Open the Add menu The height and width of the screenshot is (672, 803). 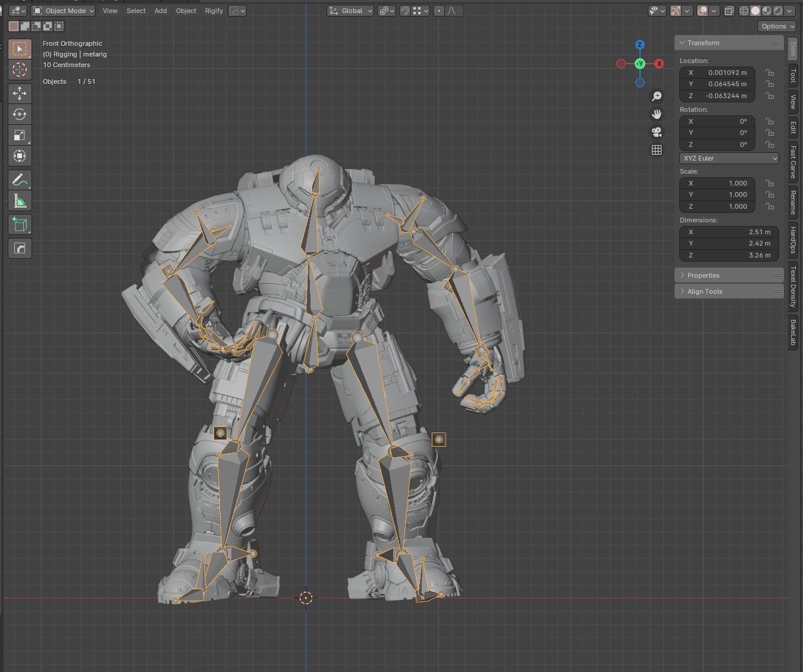pyautogui.click(x=161, y=11)
